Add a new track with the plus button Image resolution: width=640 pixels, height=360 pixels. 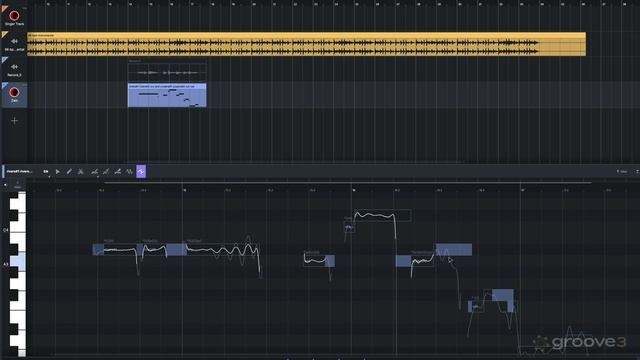pos(14,121)
